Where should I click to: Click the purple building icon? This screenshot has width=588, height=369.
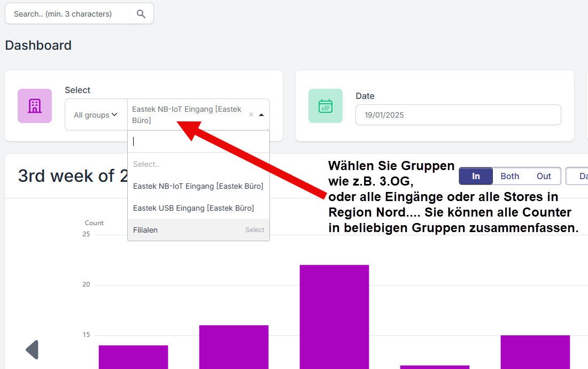(x=35, y=106)
